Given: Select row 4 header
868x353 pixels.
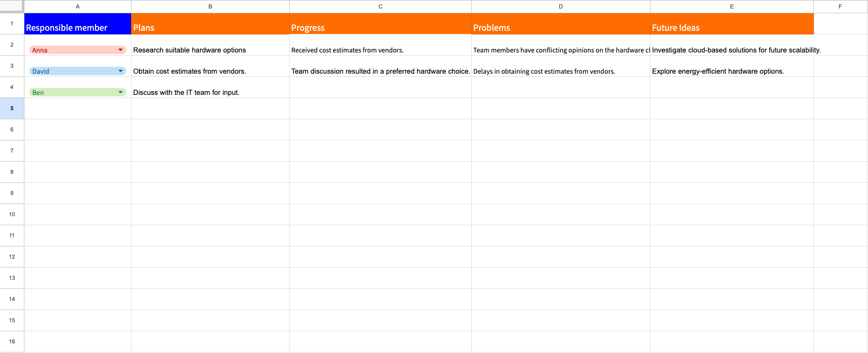Looking at the screenshot, I should [x=12, y=87].
